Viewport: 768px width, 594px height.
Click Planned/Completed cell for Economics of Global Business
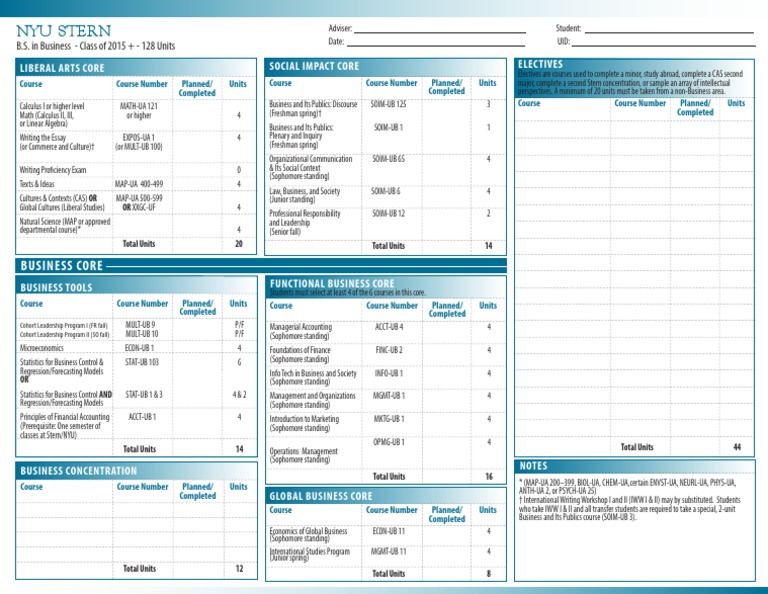point(446,535)
